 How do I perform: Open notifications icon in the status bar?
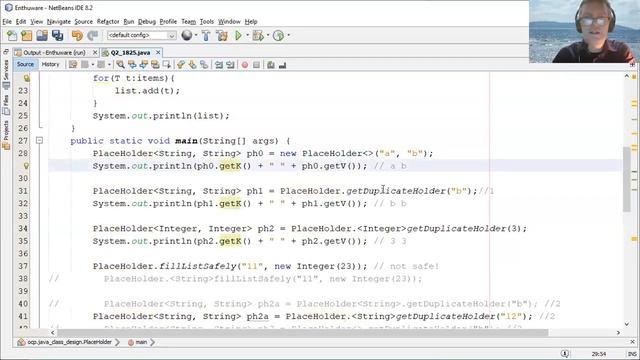coord(564,354)
